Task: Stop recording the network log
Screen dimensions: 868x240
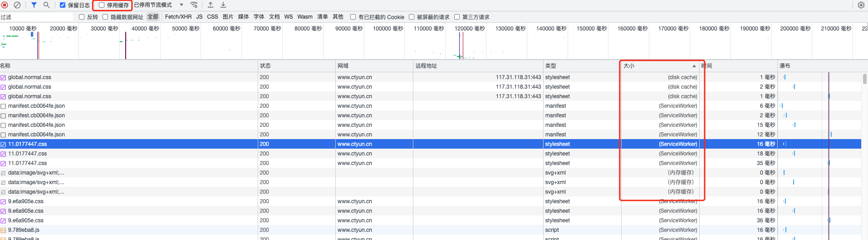Action: coord(5,5)
